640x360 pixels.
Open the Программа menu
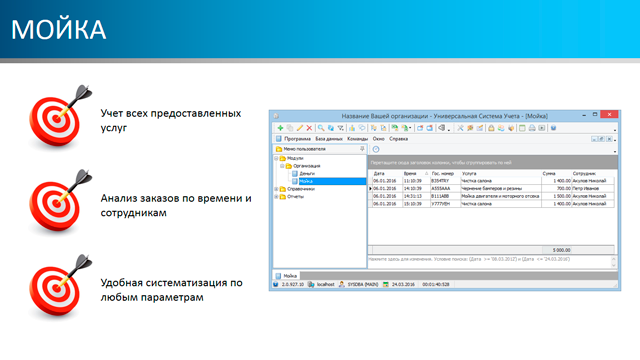[x=297, y=139]
